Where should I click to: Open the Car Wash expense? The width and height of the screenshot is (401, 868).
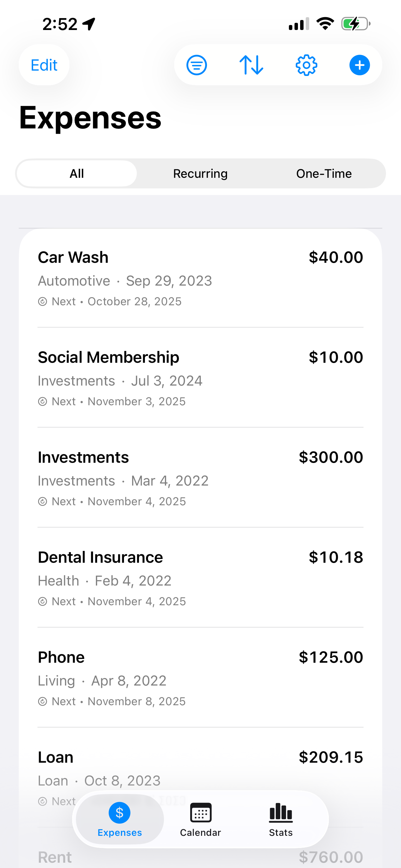tap(200, 278)
